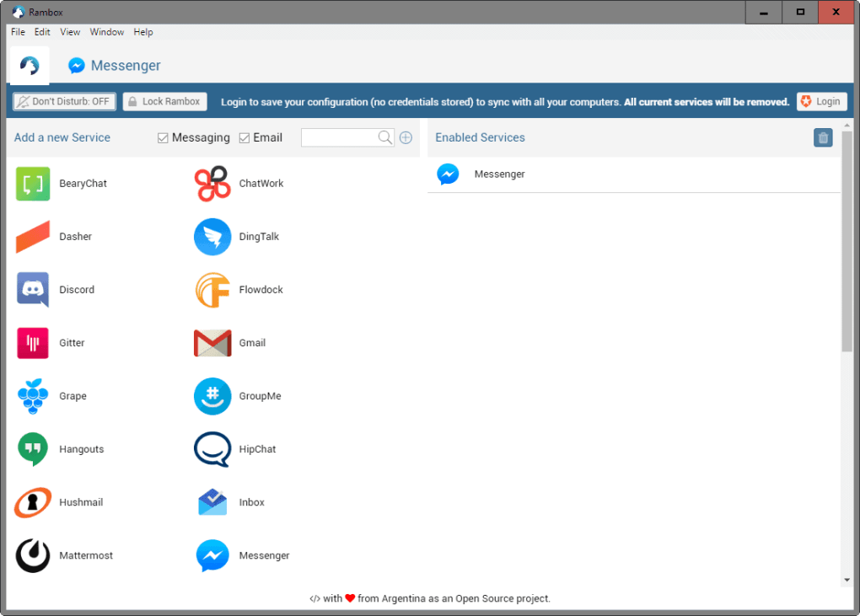
Task: Click the scroll down arrow in scrollbar
Action: [847, 581]
